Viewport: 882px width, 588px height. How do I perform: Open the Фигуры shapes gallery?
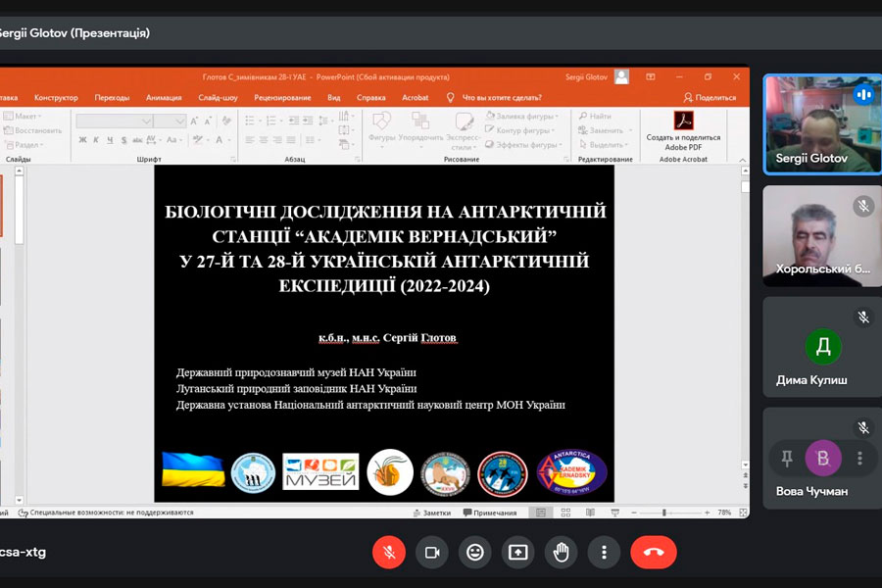click(382, 129)
